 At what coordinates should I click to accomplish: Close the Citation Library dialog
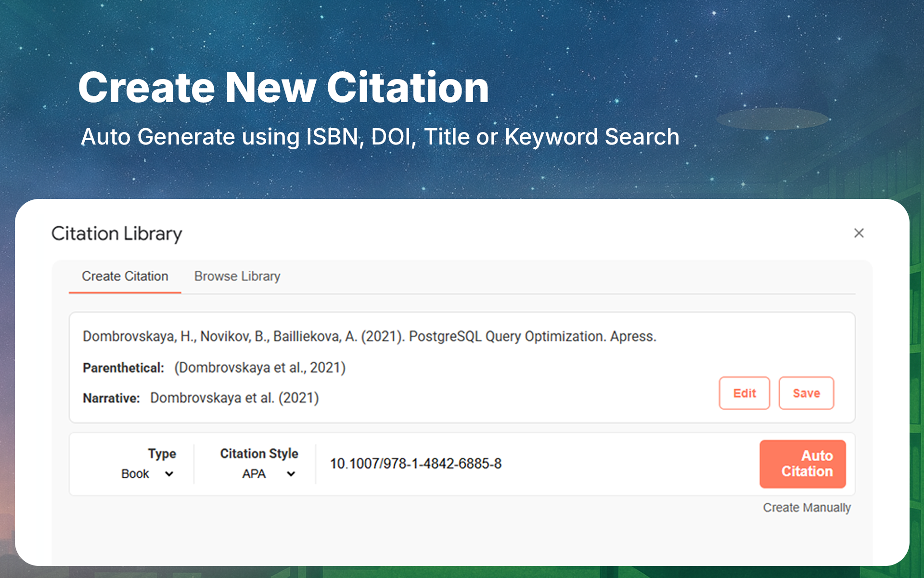(859, 233)
